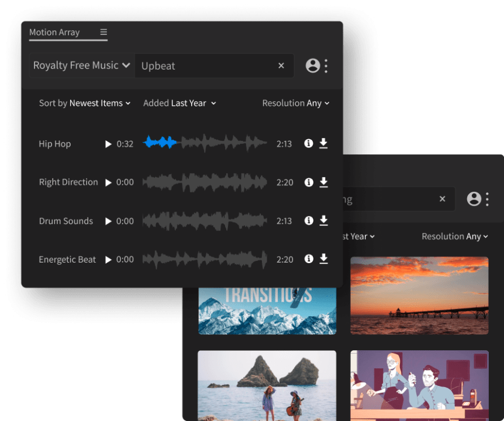The image size is (504, 421).
Task: Play the Right Direction track
Action: coord(109,182)
